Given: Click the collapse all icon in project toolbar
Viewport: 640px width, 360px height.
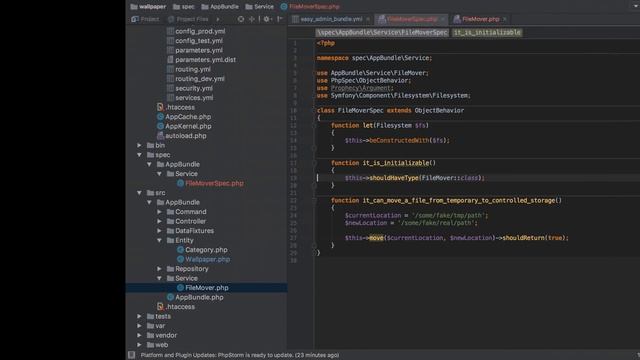Looking at the screenshot, I should click(x=251, y=19).
